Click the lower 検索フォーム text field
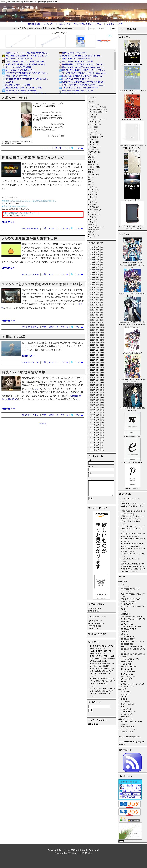 tap(99, 706)
